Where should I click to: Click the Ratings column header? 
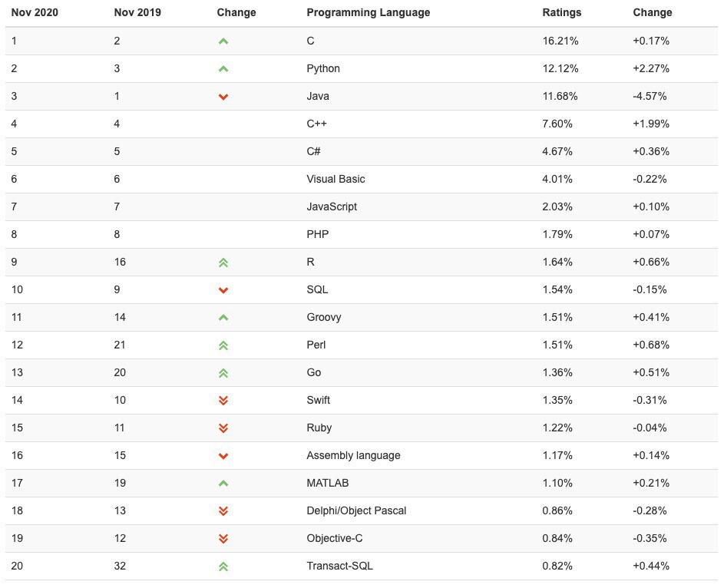tap(561, 12)
